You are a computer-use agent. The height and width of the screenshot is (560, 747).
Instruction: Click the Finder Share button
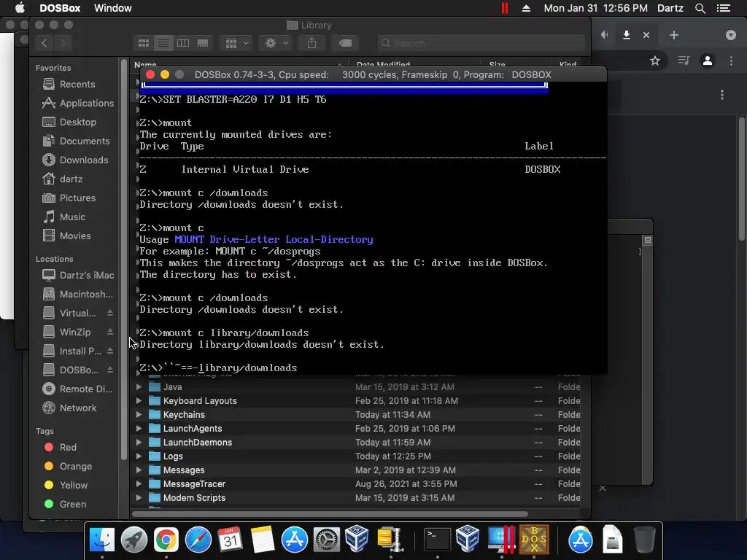(311, 43)
